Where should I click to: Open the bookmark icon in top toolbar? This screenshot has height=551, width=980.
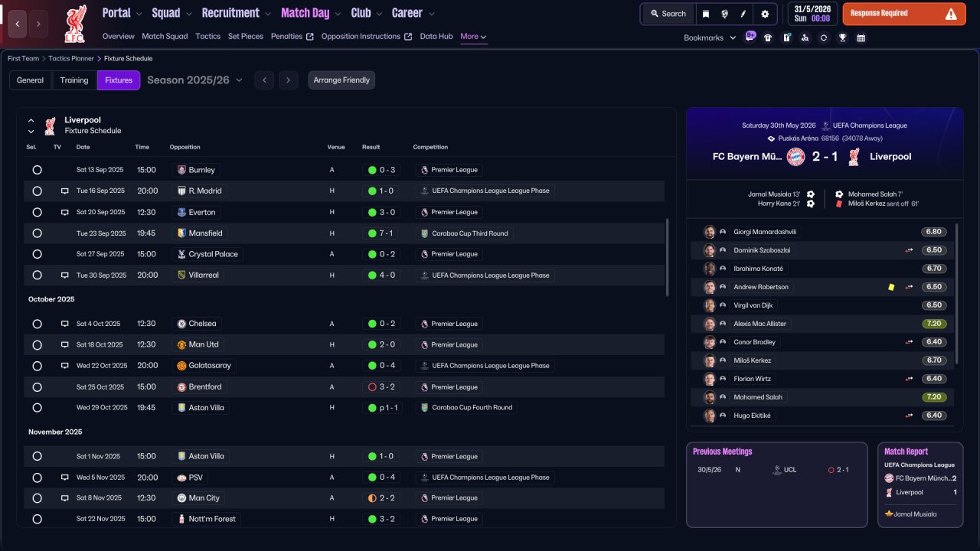705,14
